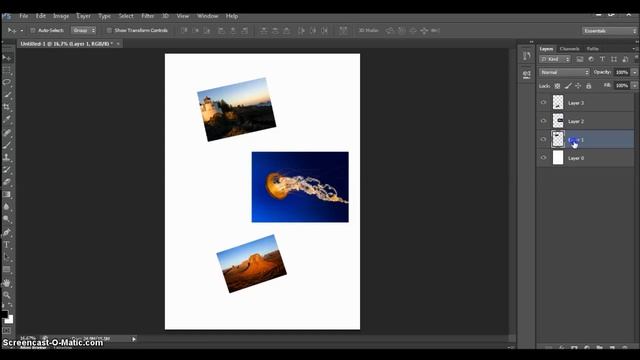Select the Healing Brush tool

[x=7, y=133]
